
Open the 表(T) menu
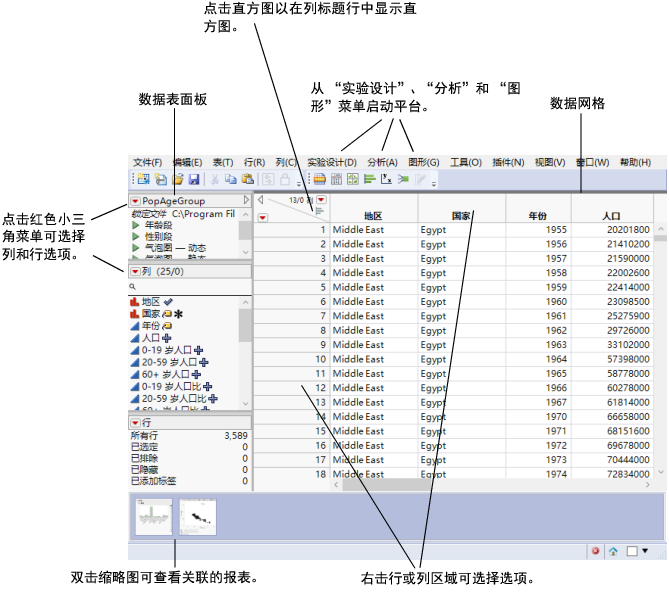[223, 163]
